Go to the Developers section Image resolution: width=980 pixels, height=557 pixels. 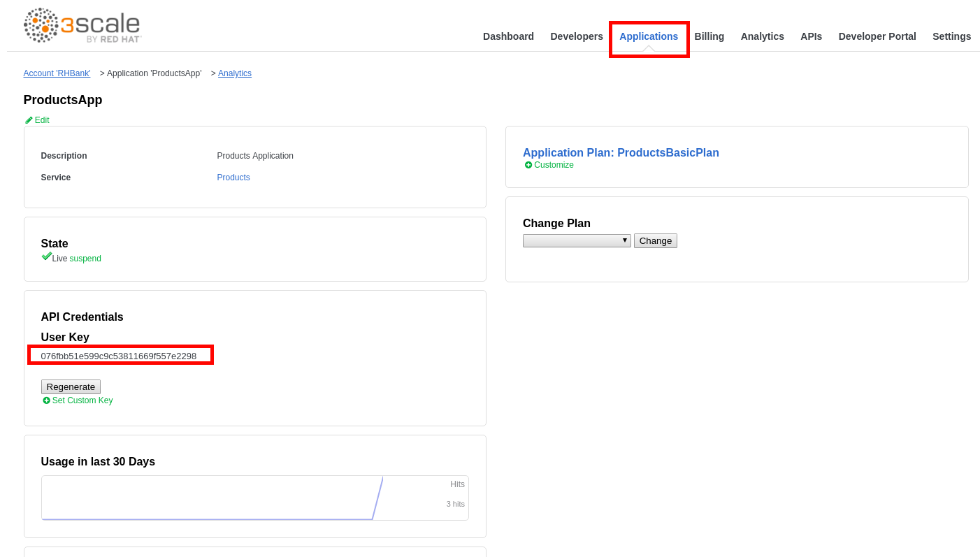(576, 36)
